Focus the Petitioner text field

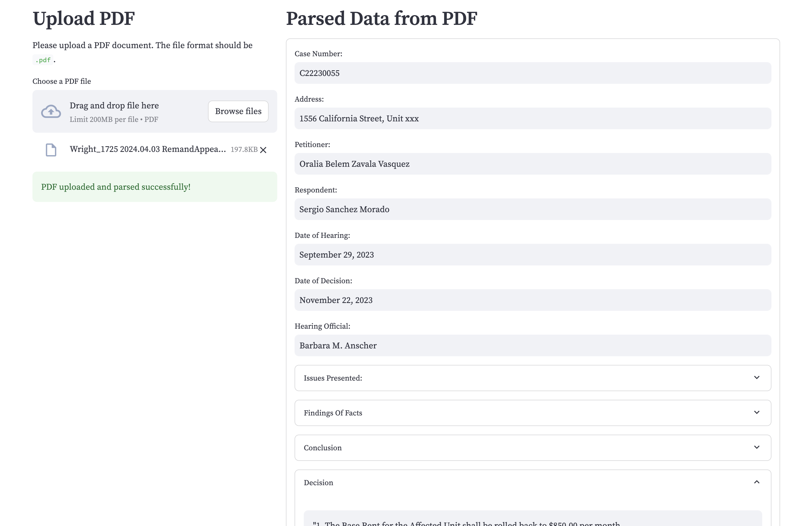coord(533,164)
